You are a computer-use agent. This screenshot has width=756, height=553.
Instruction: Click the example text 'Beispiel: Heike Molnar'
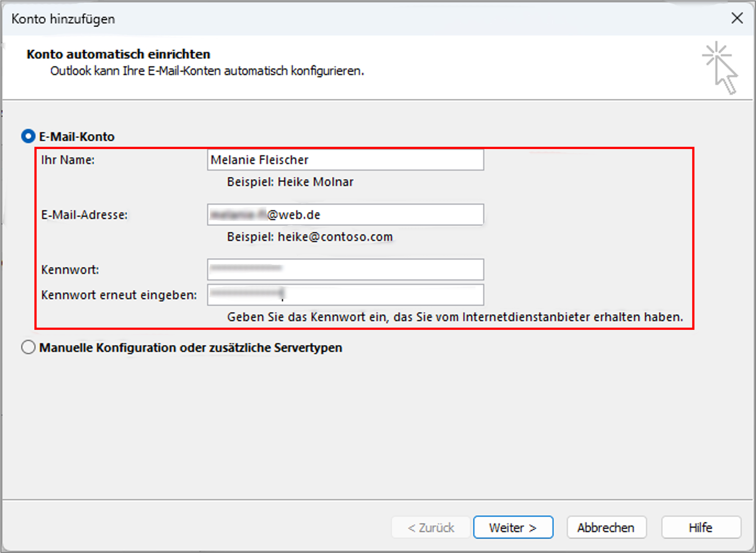click(290, 182)
